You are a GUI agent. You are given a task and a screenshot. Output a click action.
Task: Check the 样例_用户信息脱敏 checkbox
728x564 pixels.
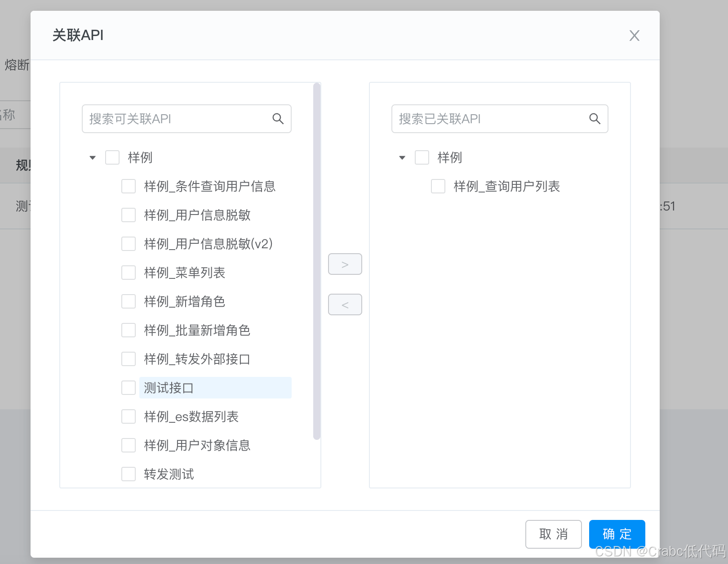tap(128, 215)
